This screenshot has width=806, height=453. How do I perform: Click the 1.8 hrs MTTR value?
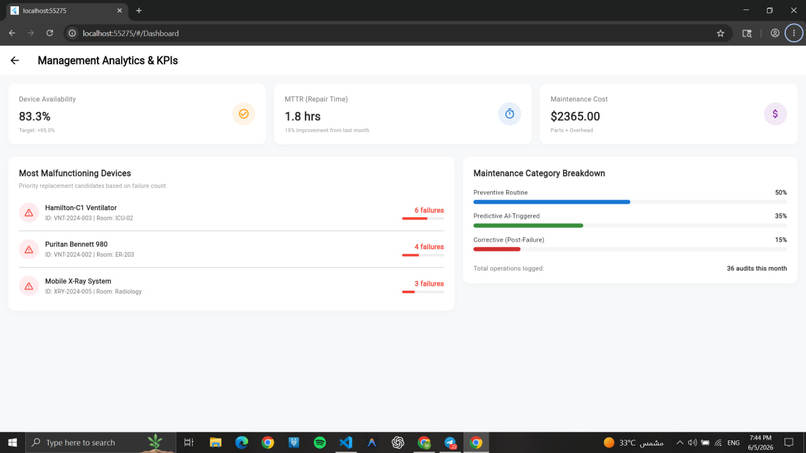click(x=302, y=117)
